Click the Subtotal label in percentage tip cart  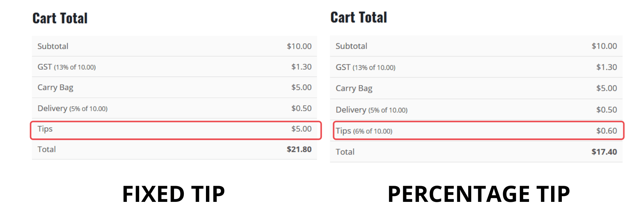352,46
